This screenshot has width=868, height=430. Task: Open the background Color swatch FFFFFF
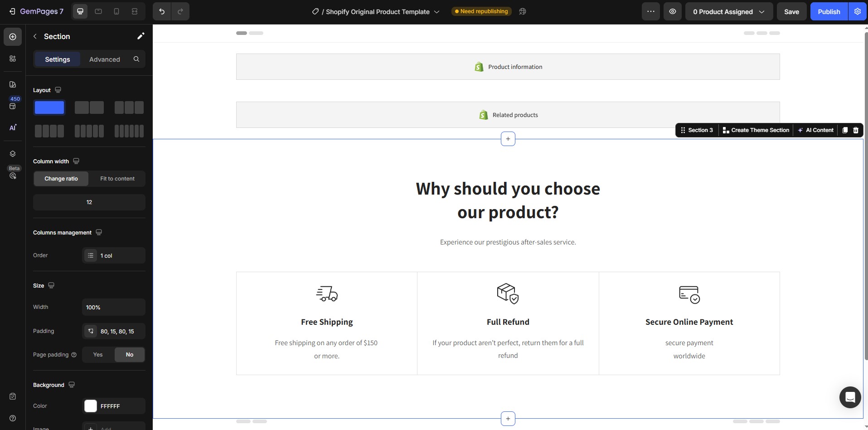click(90, 406)
